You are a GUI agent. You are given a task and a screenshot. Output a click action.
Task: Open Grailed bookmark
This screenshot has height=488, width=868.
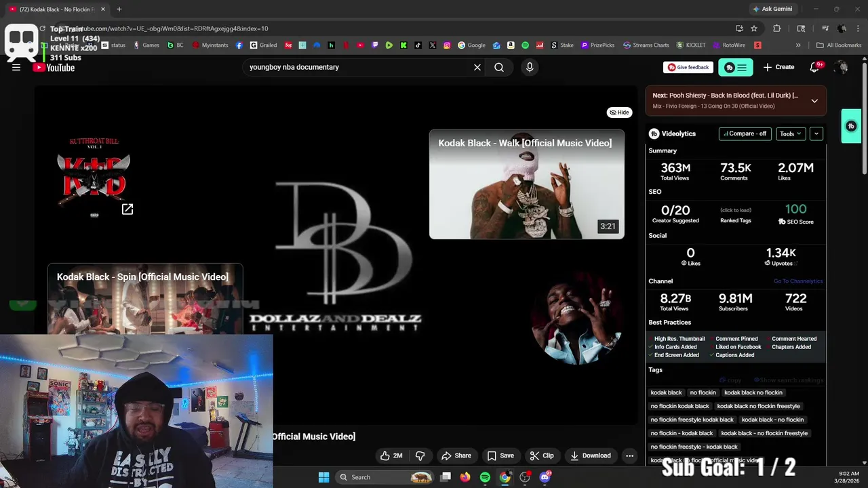click(263, 45)
